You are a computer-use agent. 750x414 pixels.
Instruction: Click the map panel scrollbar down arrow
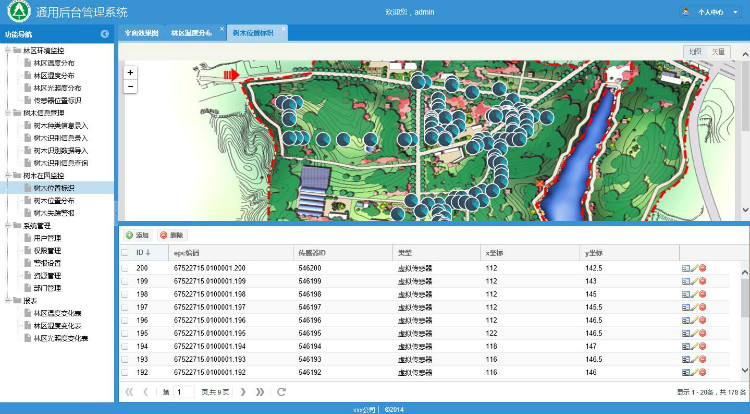pos(745,210)
